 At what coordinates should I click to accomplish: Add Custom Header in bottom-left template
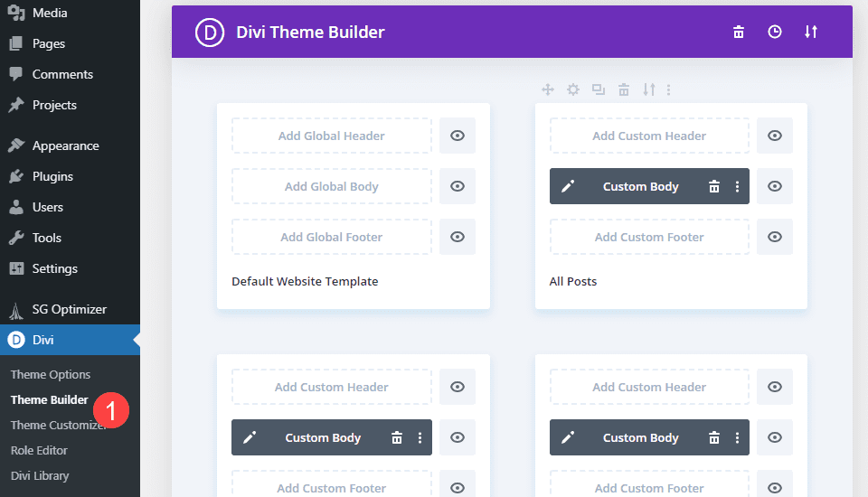332,387
